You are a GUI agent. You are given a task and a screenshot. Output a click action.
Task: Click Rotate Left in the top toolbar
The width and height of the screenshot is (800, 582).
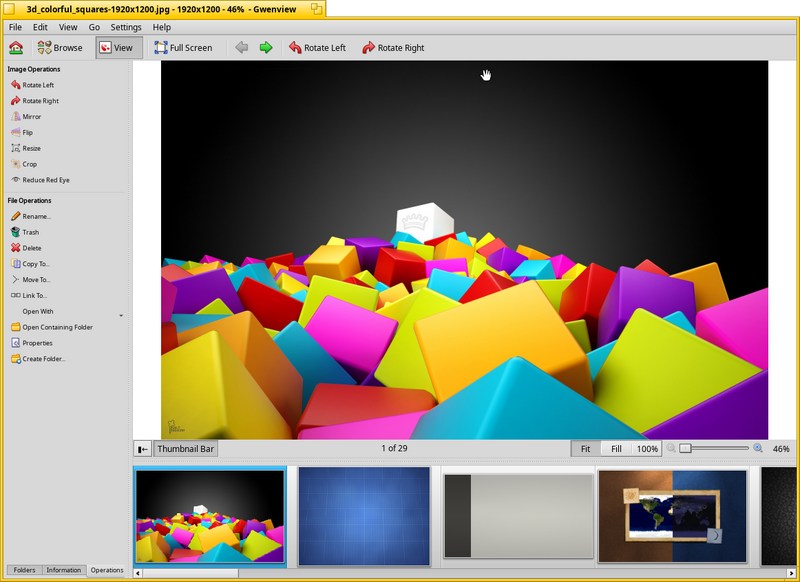tap(317, 47)
